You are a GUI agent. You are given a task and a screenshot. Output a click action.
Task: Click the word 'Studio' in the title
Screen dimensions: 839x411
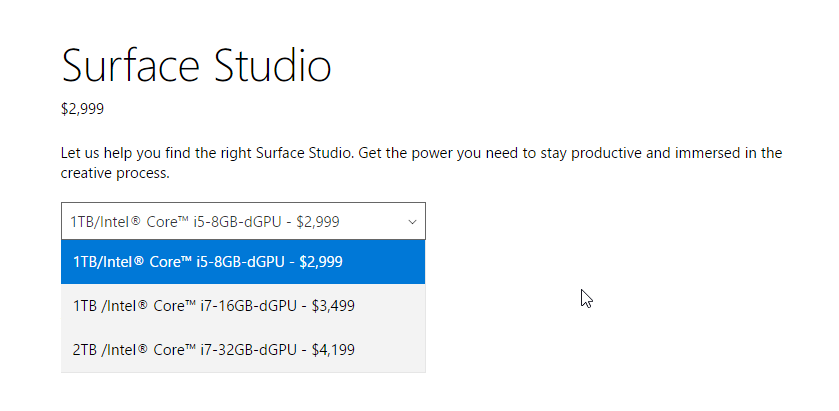(x=273, y=65)
